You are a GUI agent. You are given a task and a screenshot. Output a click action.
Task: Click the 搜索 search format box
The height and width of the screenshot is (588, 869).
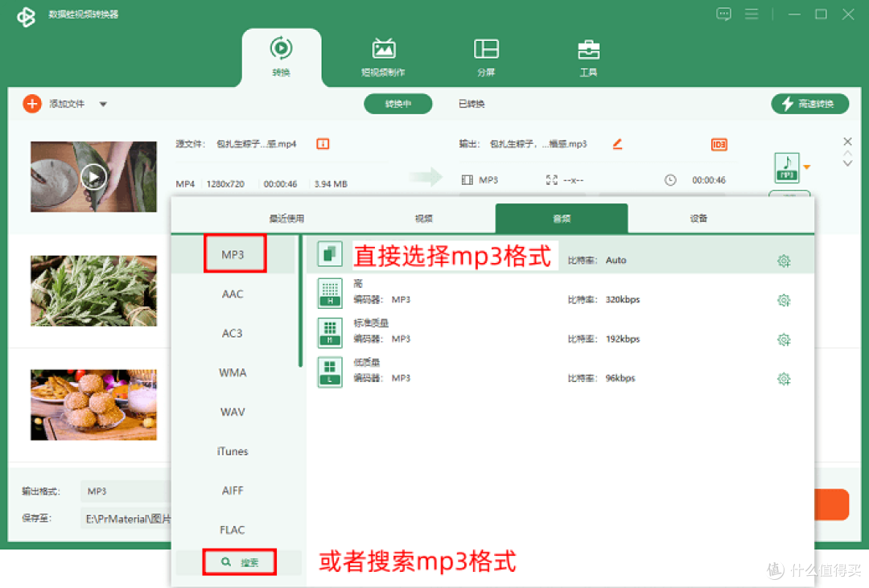pyautogui.click(x=240, y=562)
